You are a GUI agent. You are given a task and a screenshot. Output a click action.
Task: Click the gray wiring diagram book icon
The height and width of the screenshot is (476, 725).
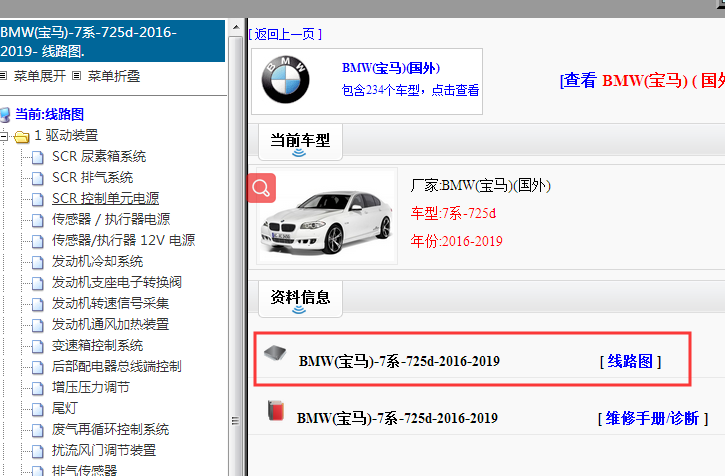[275, 353]
